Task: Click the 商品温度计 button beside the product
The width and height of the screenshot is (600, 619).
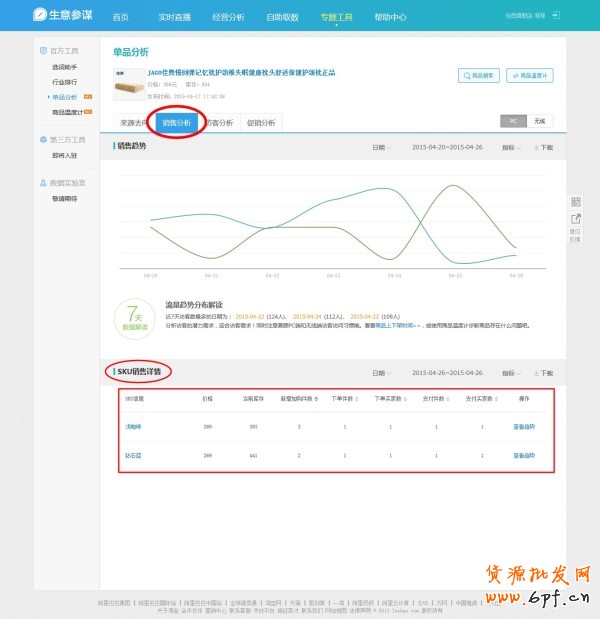Action: [530, 75]
